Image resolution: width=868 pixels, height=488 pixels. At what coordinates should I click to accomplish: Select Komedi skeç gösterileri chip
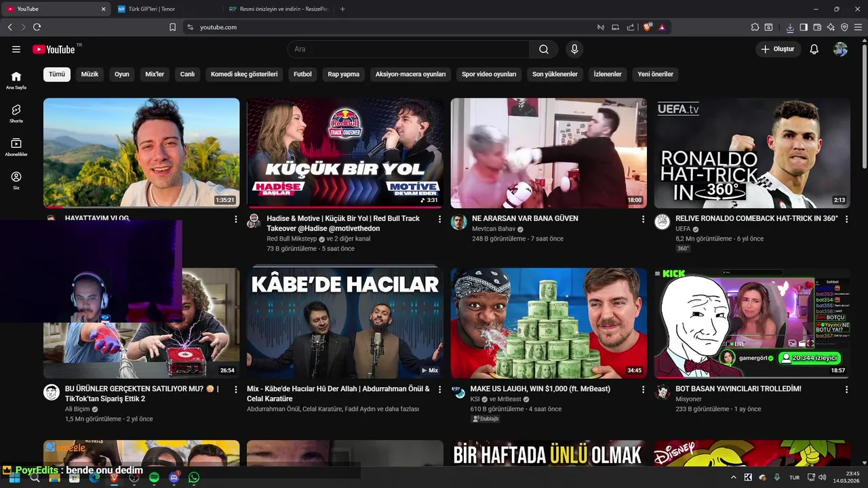244,74
